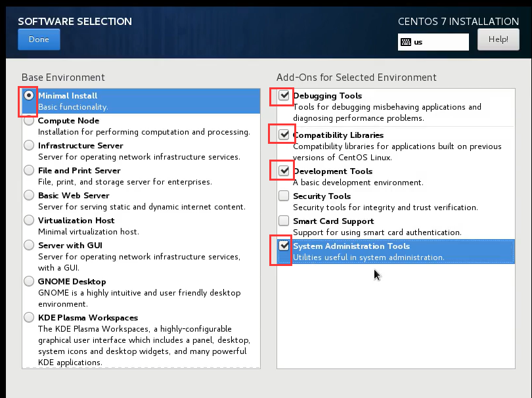Select Compute Node radio button
This screenshot has width=532, height=398.
click(29, 120)
